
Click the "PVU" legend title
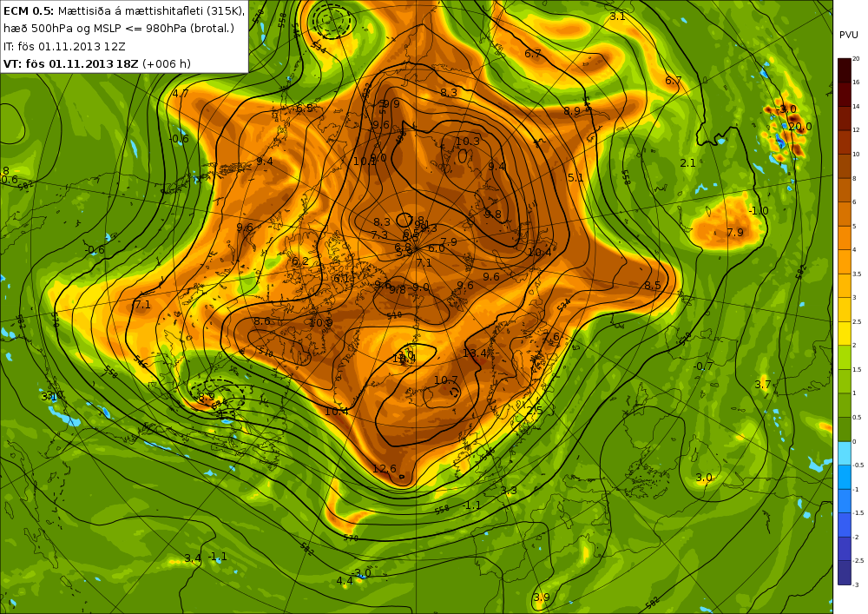(849, 35)
